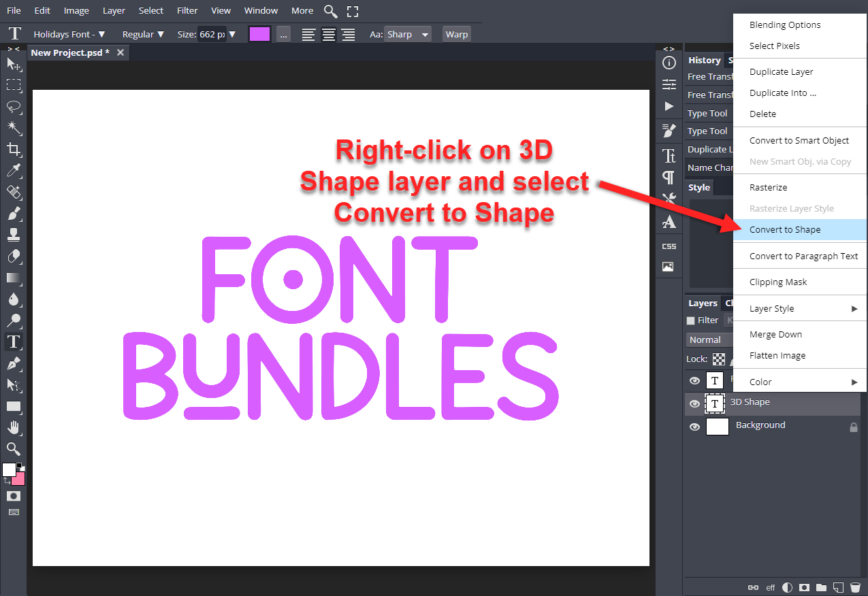
Task: Select the Magic Wand tool
Action: [14, 128]
